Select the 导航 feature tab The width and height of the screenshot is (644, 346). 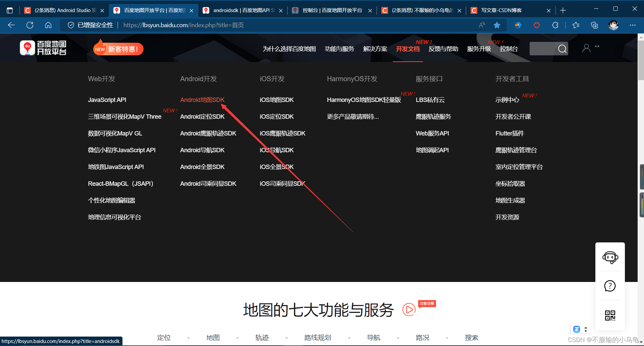click(374, 338)
